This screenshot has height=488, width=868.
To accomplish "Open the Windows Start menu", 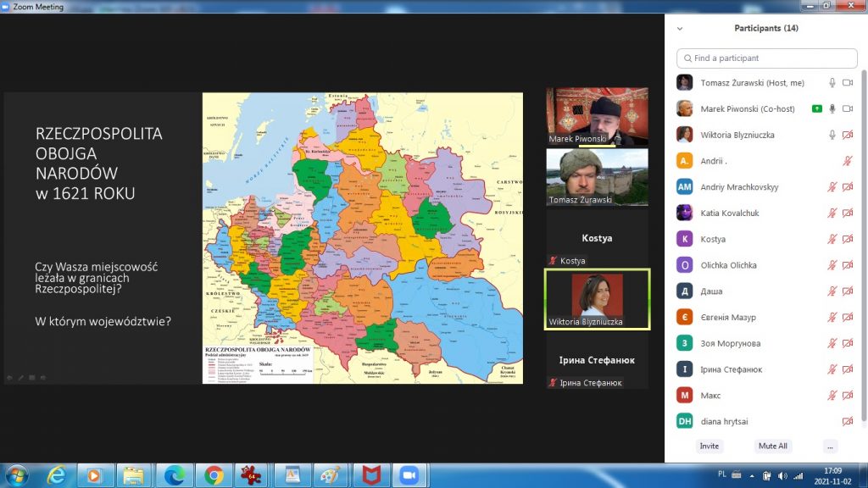I will (x=16, y=474).
